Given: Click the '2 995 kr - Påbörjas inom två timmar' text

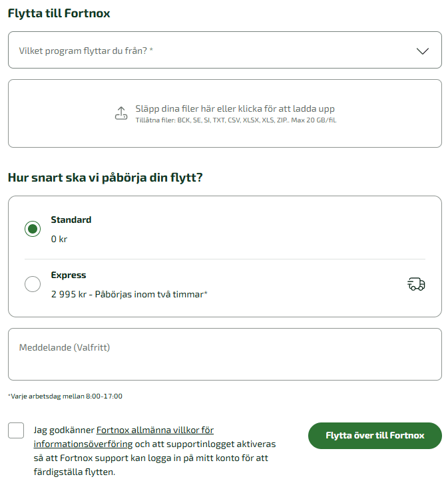Looking at the screenshot, I should 129,293.
